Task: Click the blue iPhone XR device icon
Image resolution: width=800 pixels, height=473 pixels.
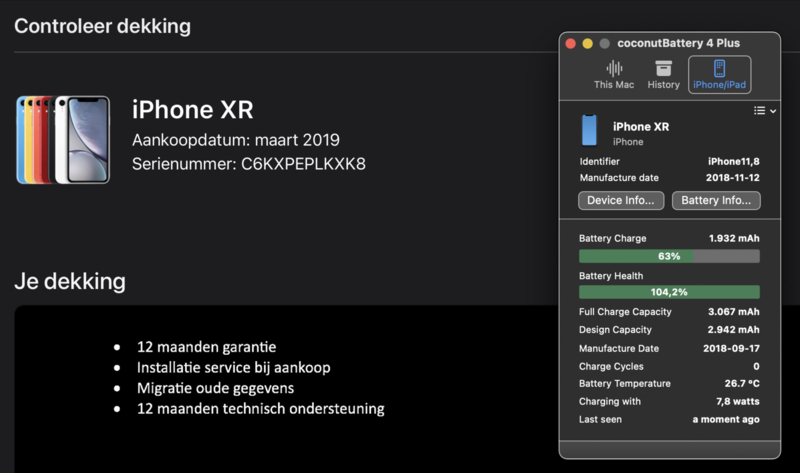Action: click(589, 130)
